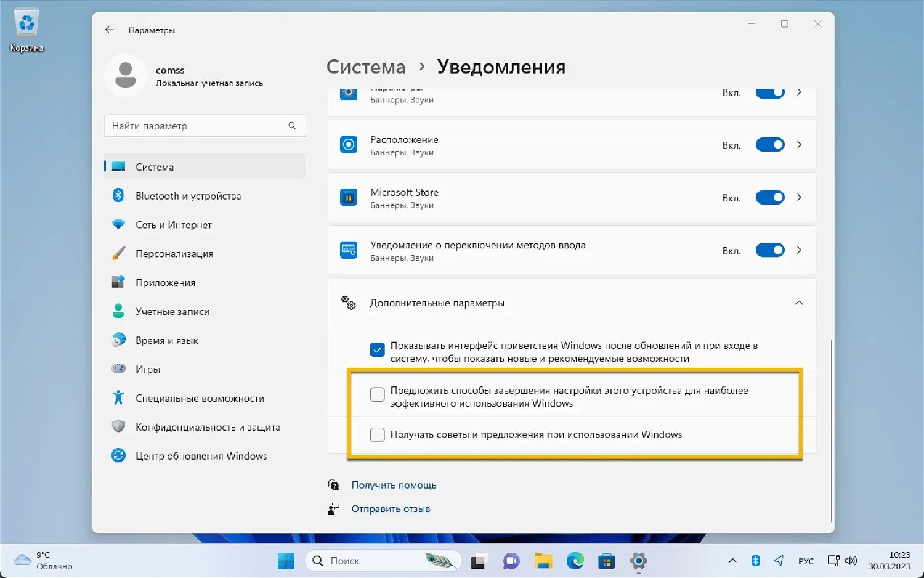Screen dimensions: 924x578
Task: Click the Bluetooth tray icon
Action: tap(756, 561)
